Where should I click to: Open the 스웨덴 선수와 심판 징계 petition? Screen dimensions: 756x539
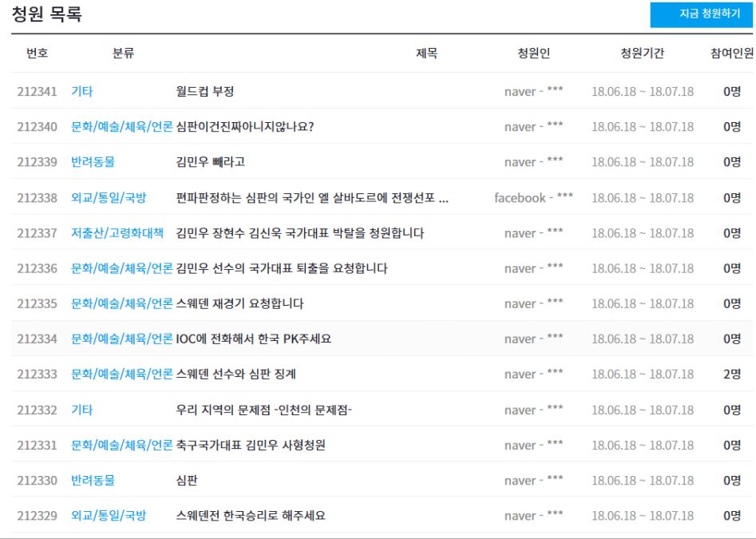[x=236, y=374]
